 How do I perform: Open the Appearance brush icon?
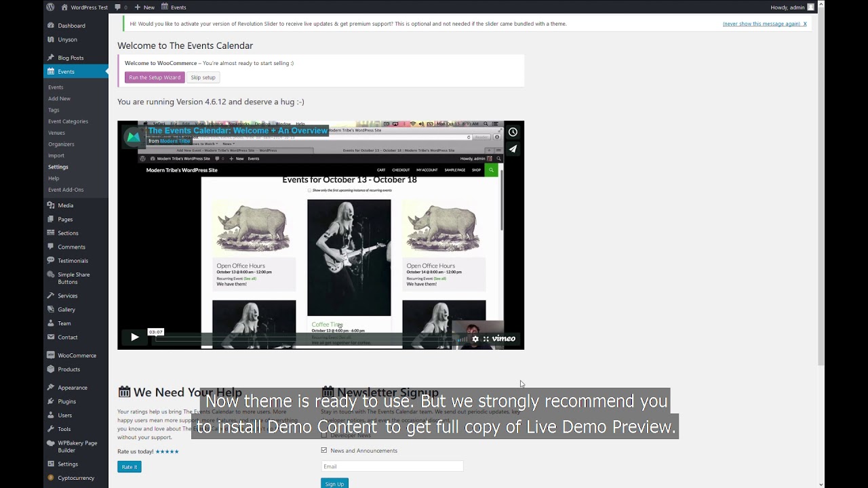click(51, 388)
